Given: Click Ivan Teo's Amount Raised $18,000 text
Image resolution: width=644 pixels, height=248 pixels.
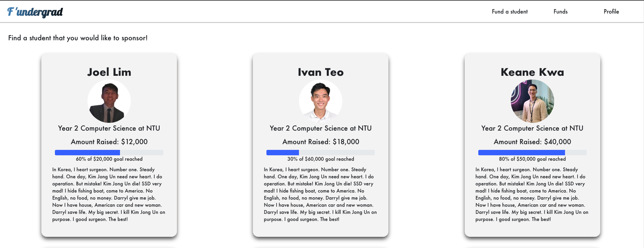Looking at the screenshot, I should (321, 142).
